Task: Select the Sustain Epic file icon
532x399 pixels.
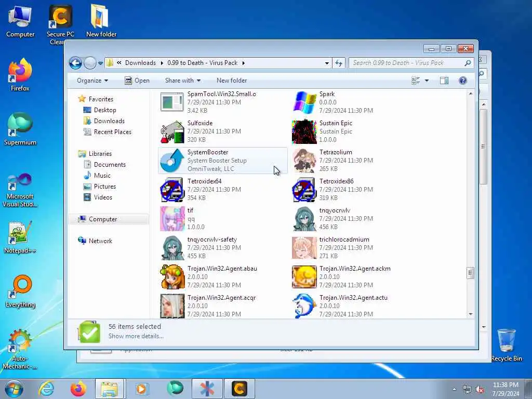Action: coord(304,131)
